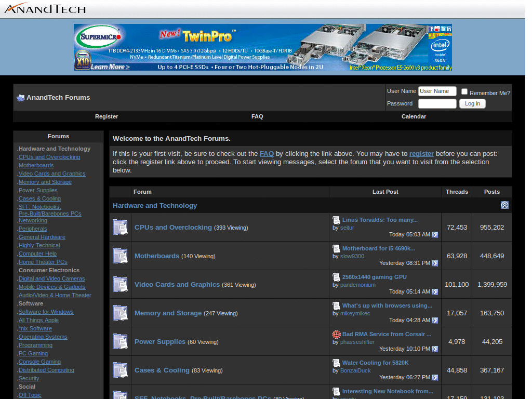This screenshot has width=532, height=399.
Task: Jump to latest Video Cards post using arrow icon
Action: pyautogui.click(x=435, y=292)
